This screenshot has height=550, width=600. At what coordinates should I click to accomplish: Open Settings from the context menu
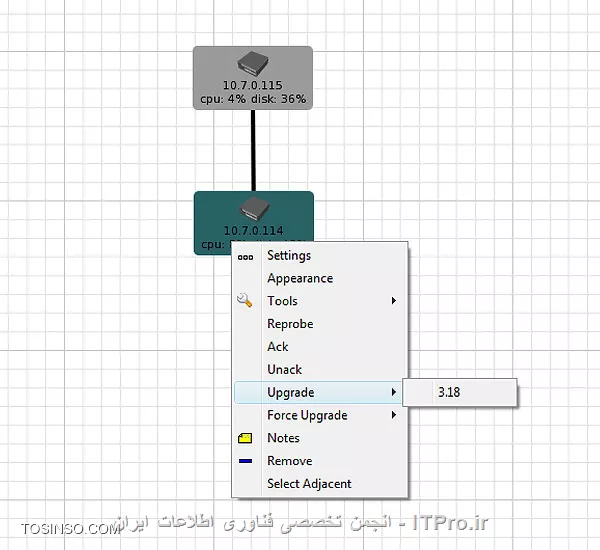(x=320, y=255)
